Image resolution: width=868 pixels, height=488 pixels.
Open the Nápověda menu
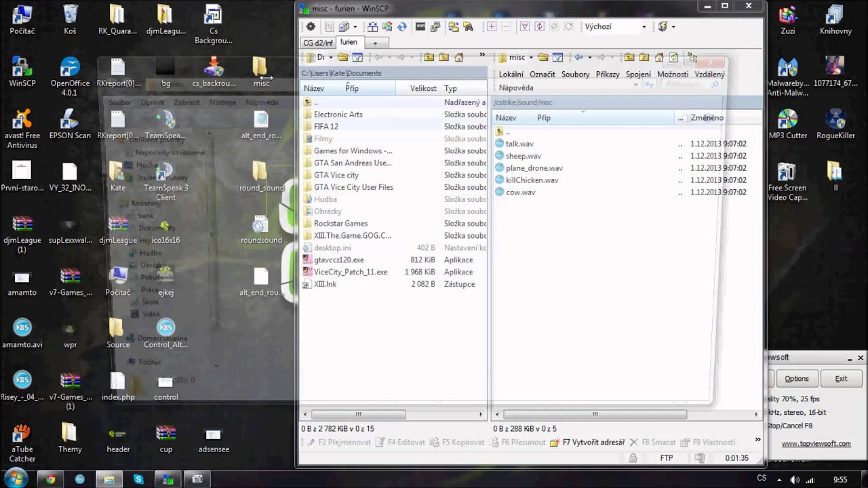coord(516,88)
